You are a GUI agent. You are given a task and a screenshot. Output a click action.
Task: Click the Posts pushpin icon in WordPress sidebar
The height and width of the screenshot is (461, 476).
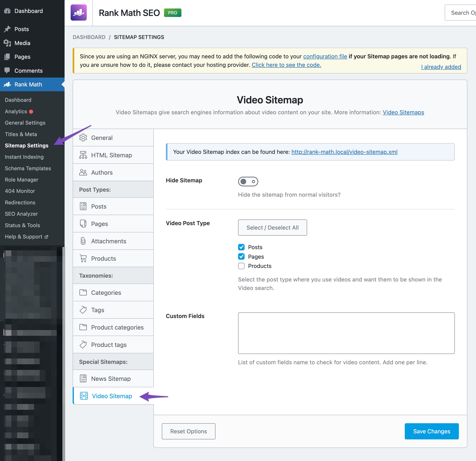pos(7,29)
